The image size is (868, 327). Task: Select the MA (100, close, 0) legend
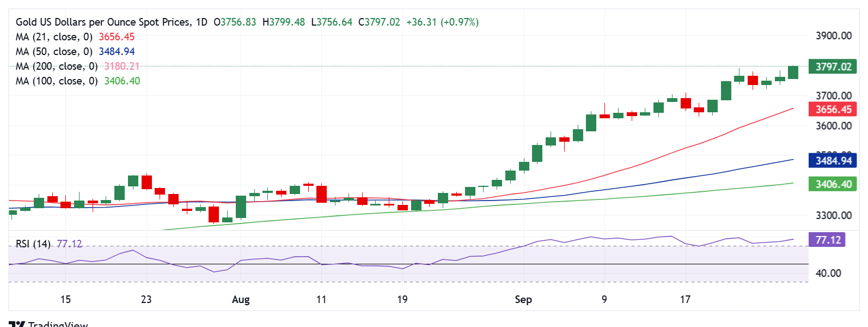[57, 81]
